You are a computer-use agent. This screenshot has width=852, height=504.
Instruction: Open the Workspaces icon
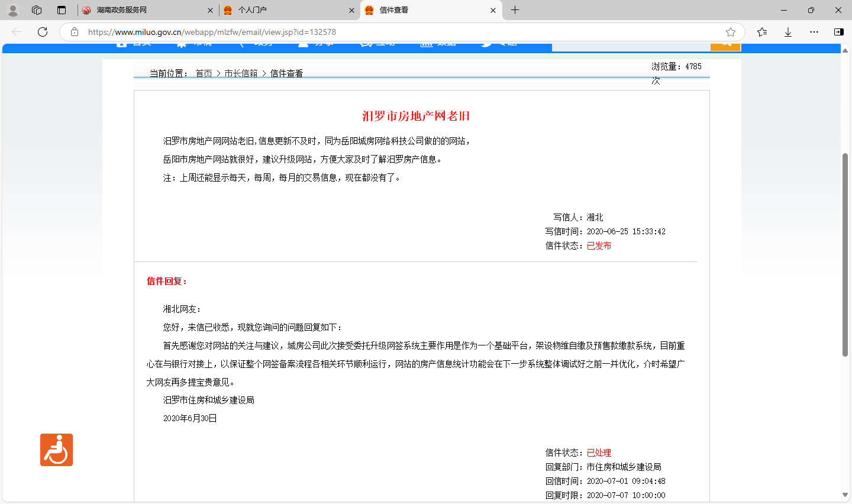(x=37, y=10)
